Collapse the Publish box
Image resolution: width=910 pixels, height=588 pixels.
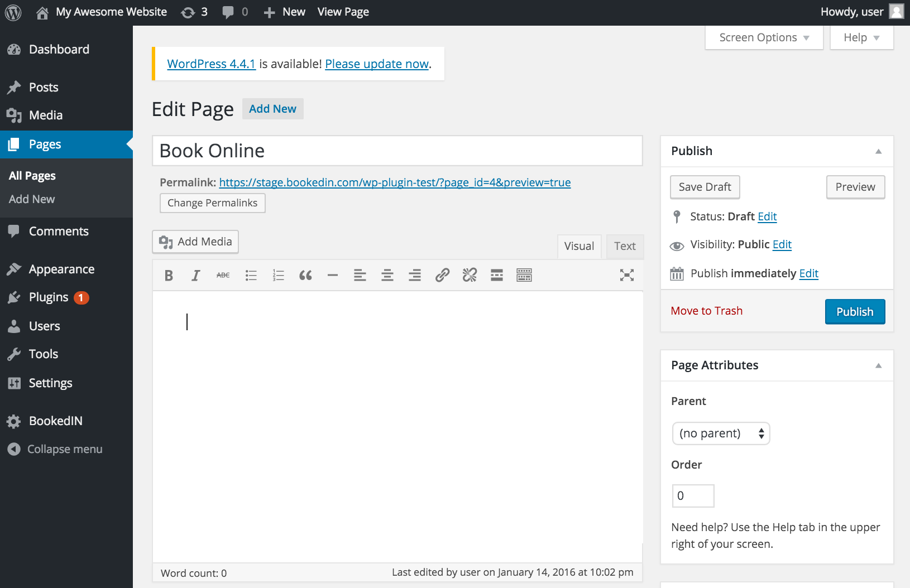(x=878, y=151)
